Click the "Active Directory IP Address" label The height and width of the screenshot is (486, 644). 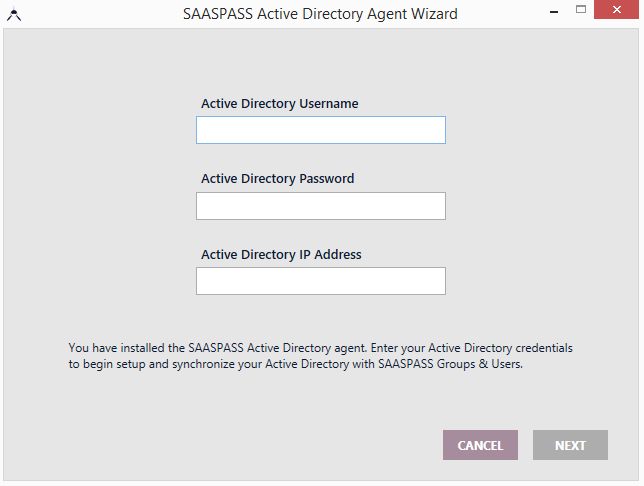pos(281,255)
